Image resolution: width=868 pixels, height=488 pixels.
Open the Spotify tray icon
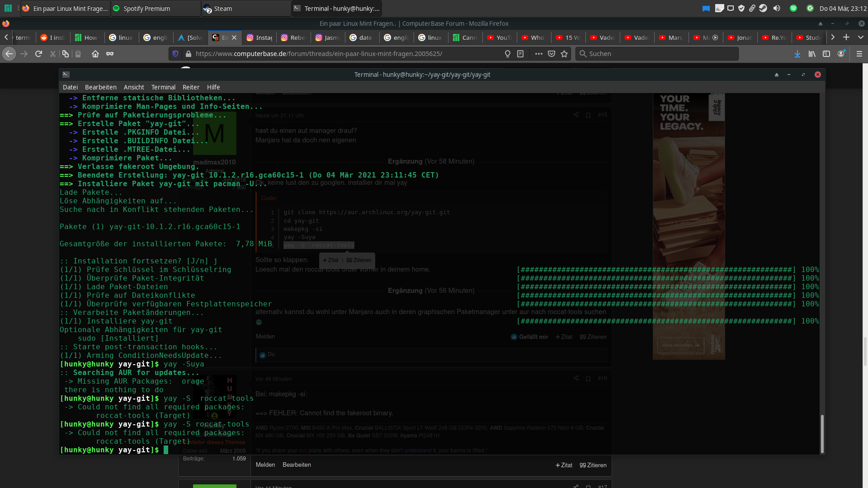click(793, 8)
